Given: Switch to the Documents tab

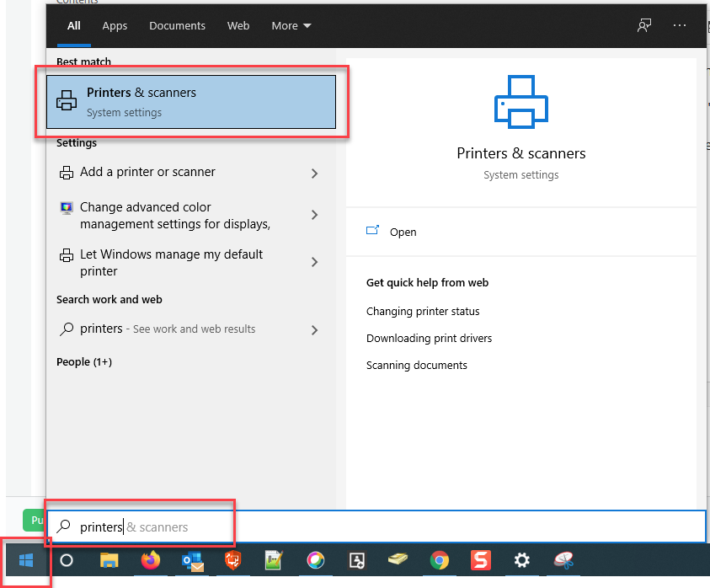Looking at the screenshot, I should [178, 26].
